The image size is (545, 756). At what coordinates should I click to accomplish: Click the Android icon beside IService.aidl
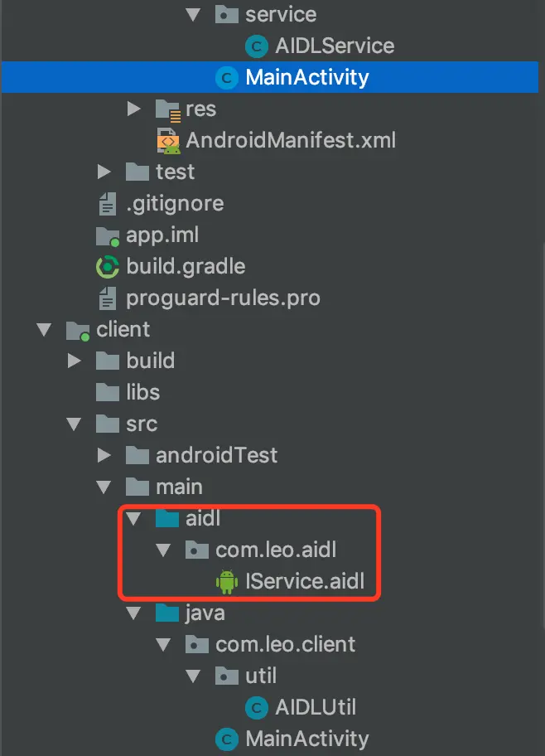tap(227, 582)
